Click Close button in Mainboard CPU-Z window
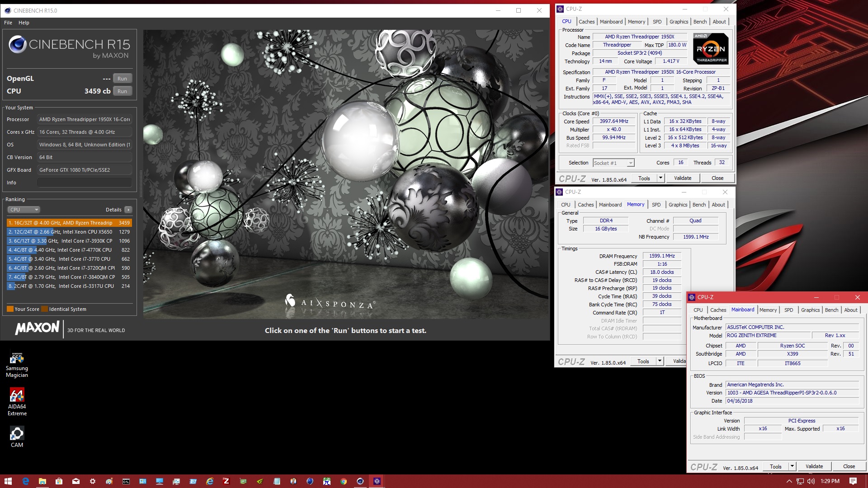868x488 pixels. point(849,466)
